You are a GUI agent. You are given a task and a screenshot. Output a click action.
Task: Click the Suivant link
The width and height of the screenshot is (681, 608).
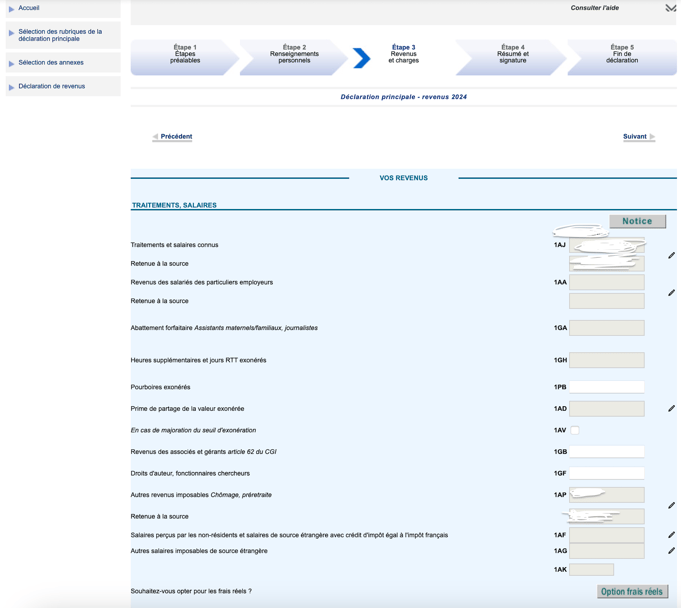pyautogui.click(x=635, y=136)
